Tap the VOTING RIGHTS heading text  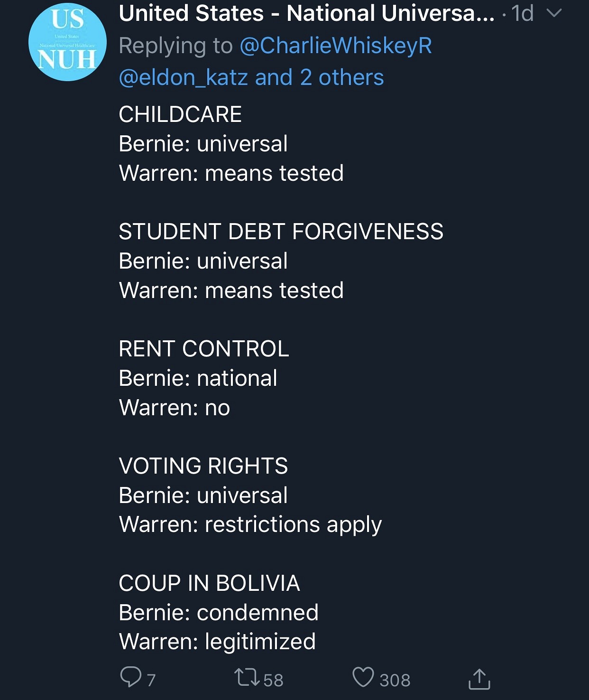203,466
